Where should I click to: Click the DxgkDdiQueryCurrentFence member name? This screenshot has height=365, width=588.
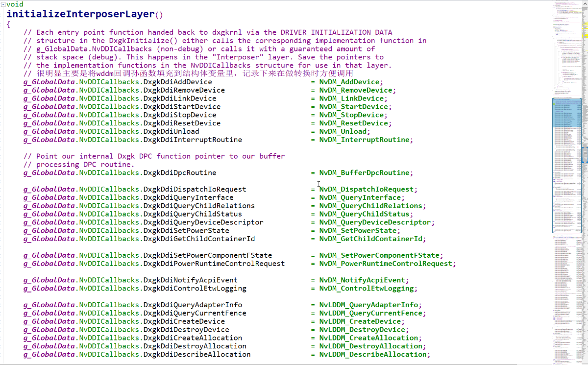[x=195, y=313]
